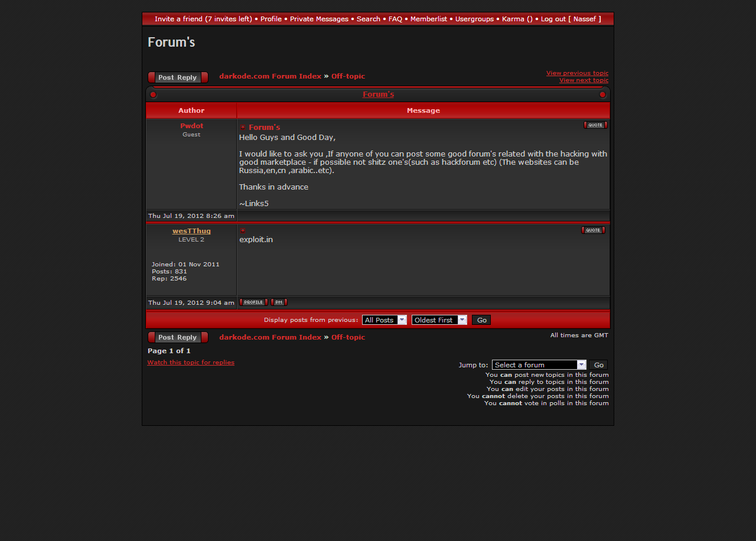Viewport: 756px width, 541px height.
Task: Open the Oldest First sort dropdown
Action: pos(439,320)
